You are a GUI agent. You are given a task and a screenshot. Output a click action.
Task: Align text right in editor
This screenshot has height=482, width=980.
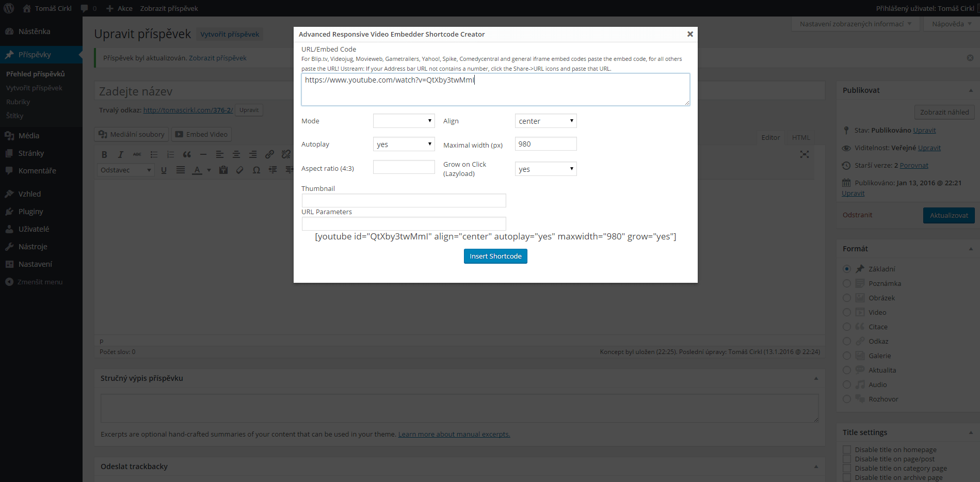coord(253,154)
